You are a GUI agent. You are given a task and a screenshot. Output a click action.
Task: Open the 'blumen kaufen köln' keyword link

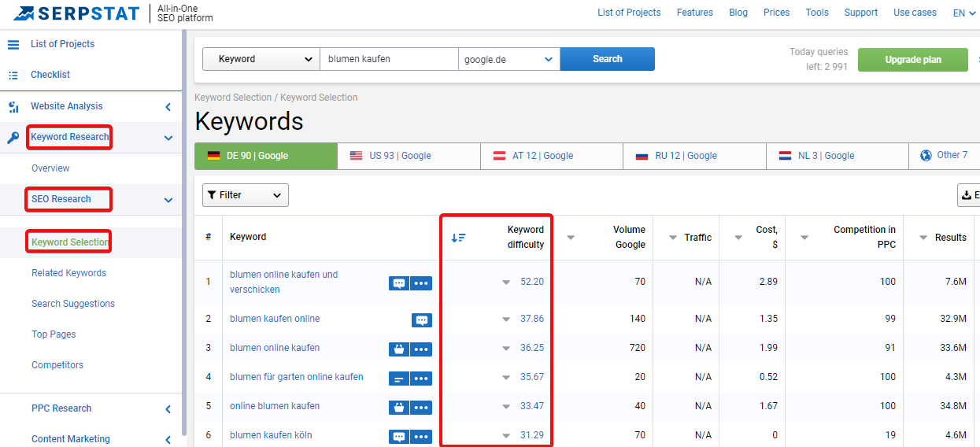pyautogui.click(x=271, y=435)
